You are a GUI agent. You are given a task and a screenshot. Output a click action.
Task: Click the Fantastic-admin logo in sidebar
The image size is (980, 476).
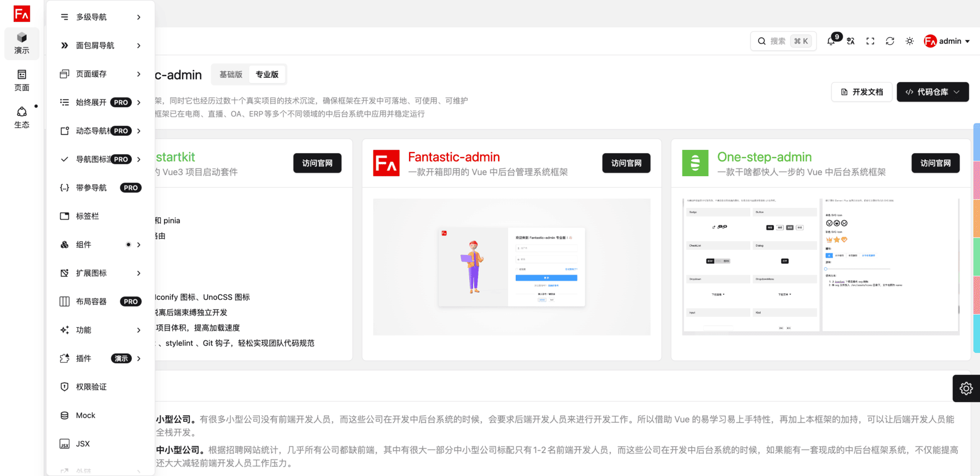[22, 14]
